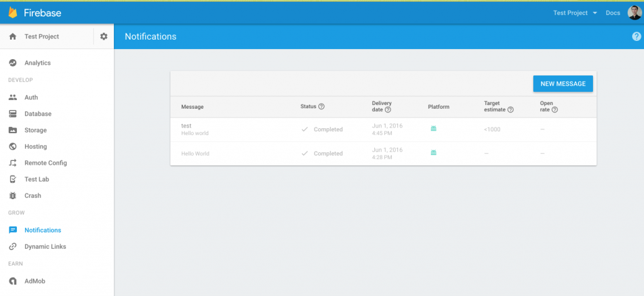Open project settings gear icon

(104, 36)
